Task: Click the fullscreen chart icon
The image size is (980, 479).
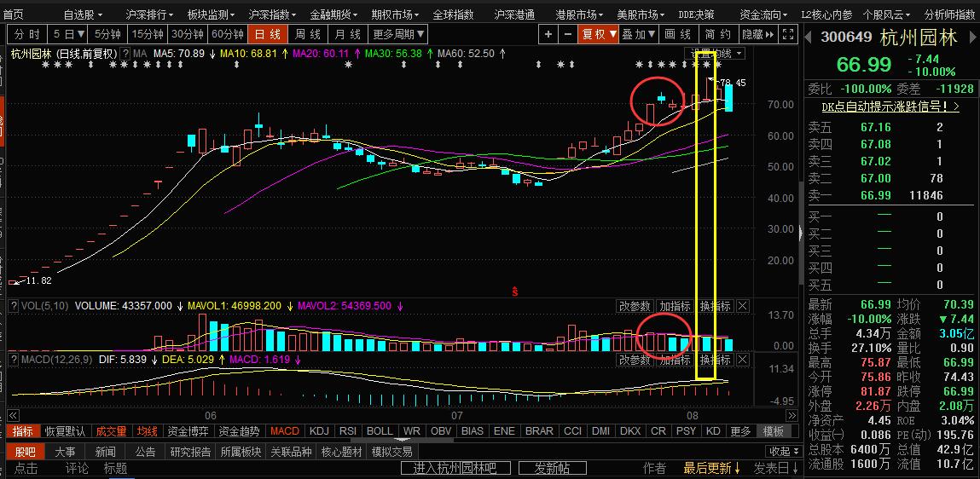Action: (x=789, y=34)
